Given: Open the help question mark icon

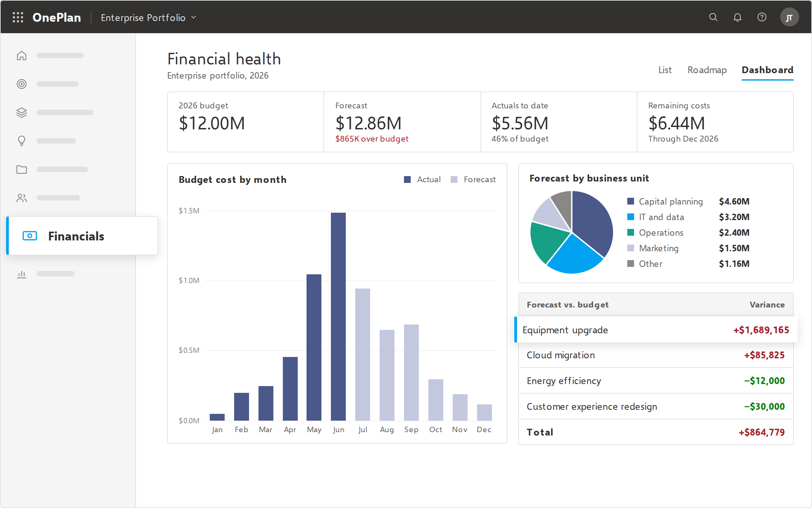Looking at the screenshot, I should (762, 17).
